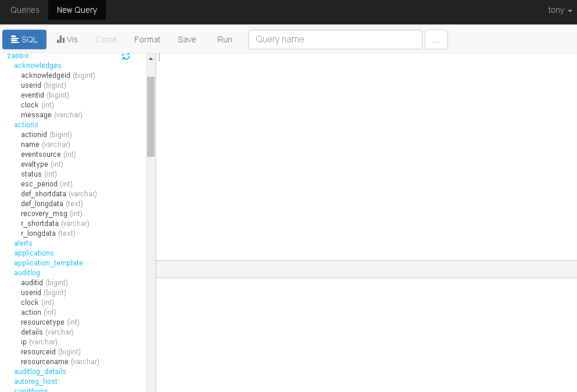Expand the autoreg_host table
577x392 pixels.
point(35,382)
